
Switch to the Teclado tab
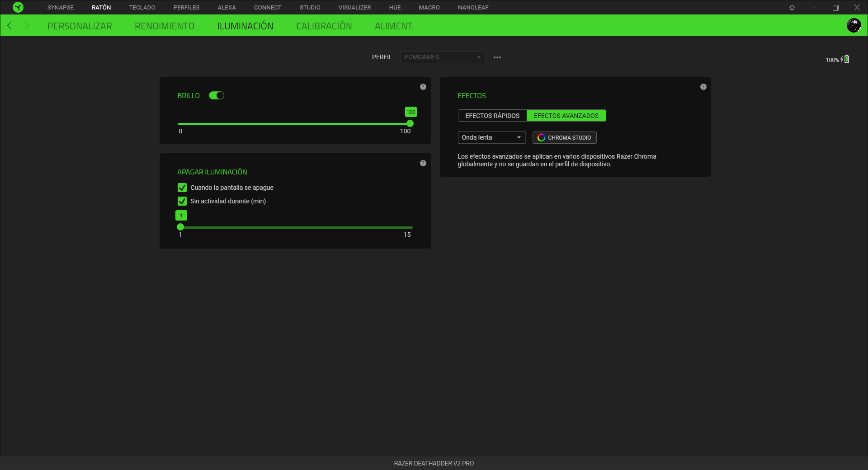click(x=142, y=8)
